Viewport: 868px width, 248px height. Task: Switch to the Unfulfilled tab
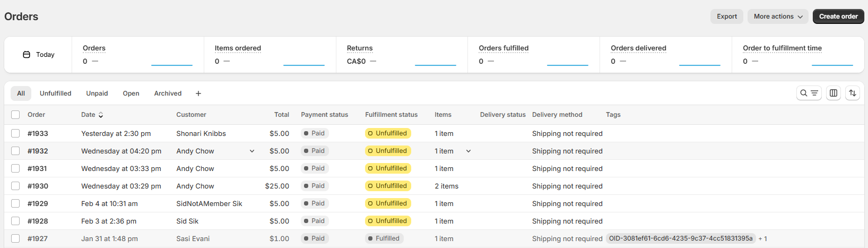click(x=55, y=93)
